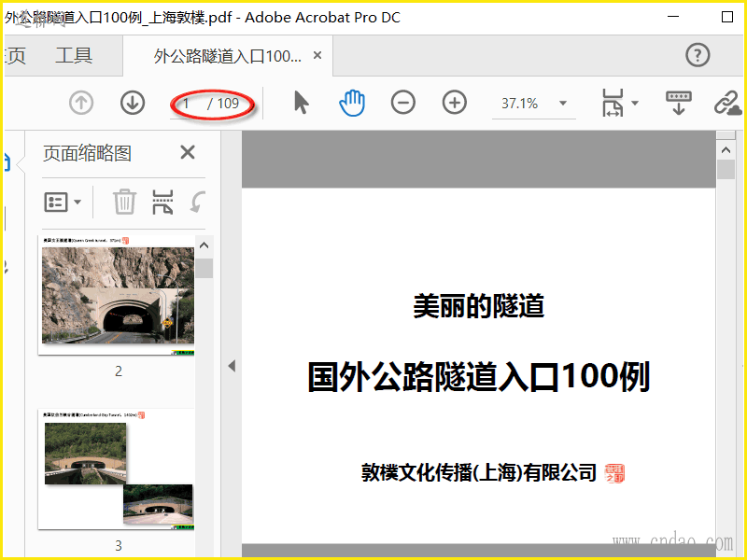Activate the Hand pan tool
The width and height of the screenshot is (747, 560).
352,103
